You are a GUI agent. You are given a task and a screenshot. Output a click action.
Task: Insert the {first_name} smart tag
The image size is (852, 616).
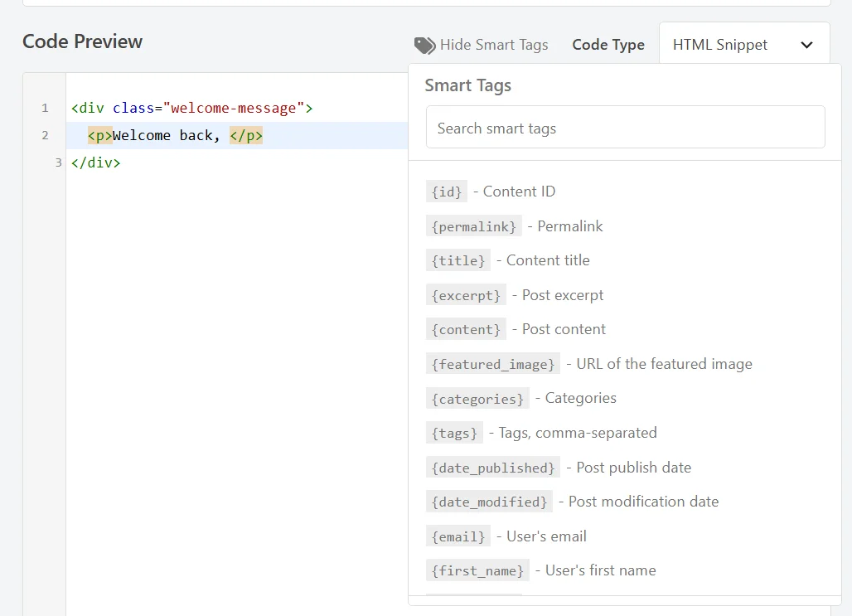click(477, 571)
